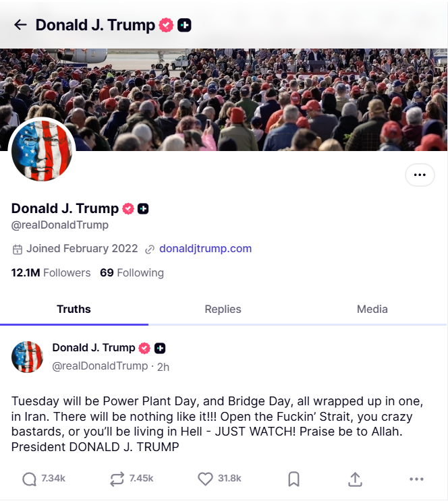Like the post with the heart icon

click(205, 479)
